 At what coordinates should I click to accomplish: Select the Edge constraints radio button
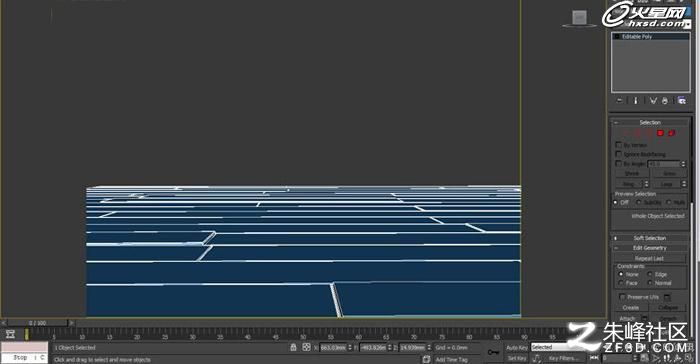pos(650,274)
